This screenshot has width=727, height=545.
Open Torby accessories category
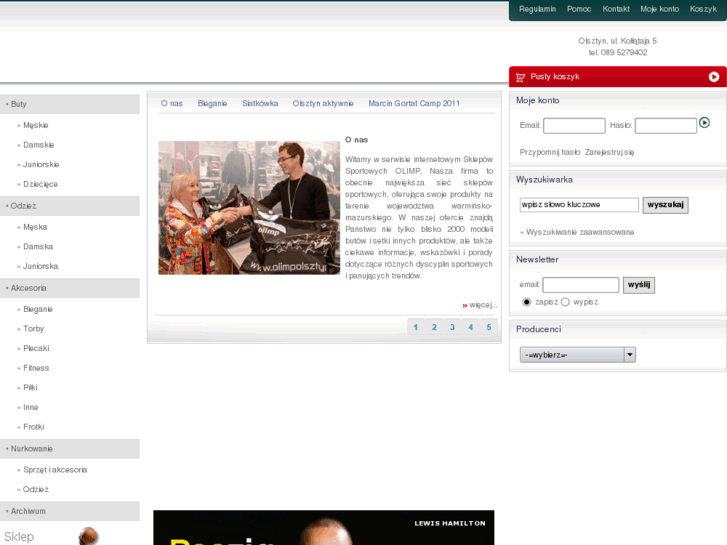coord(33,328)
